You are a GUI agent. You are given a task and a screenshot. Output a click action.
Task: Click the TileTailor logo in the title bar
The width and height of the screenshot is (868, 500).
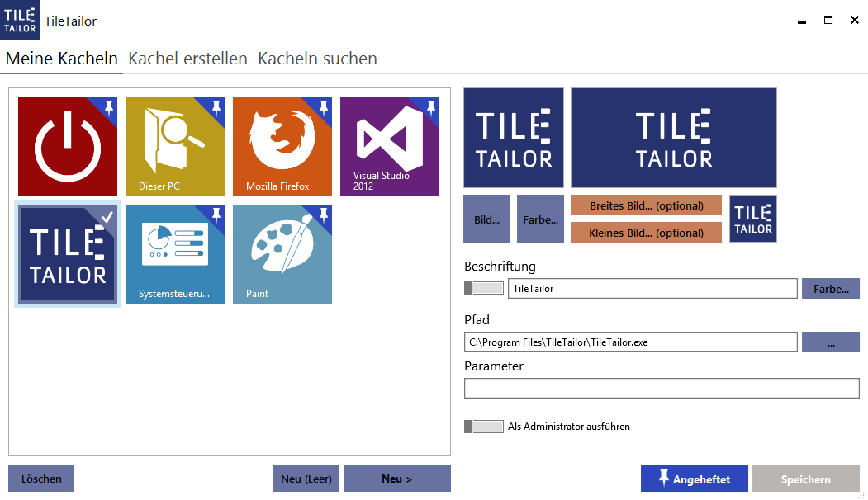pos(20,20)
